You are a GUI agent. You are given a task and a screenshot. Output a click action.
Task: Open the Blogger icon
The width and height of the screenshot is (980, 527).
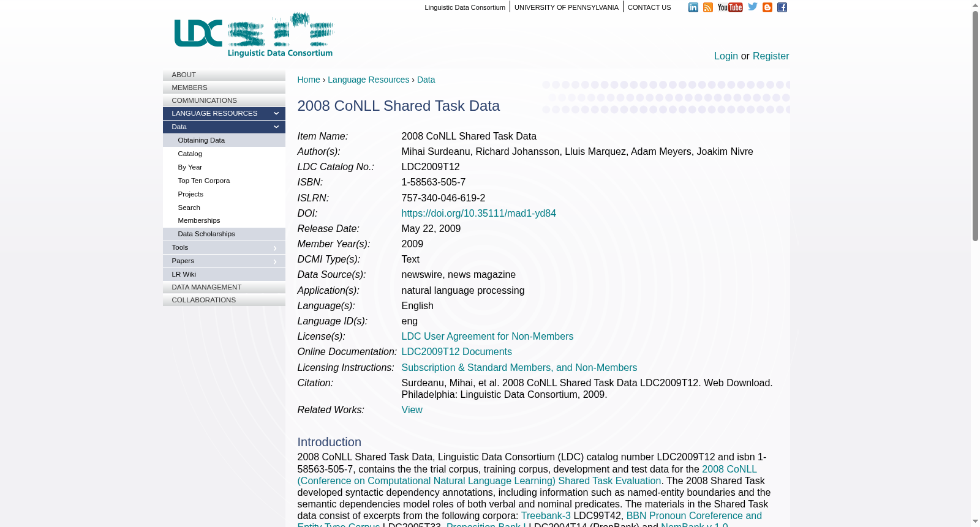pyautogui.click(x=767, y=7)
